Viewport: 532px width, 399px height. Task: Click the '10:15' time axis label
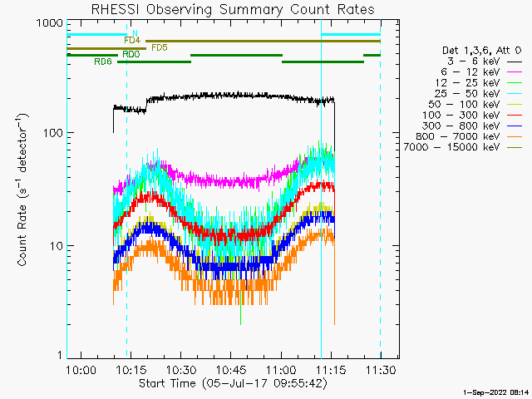tap(131, 370)
